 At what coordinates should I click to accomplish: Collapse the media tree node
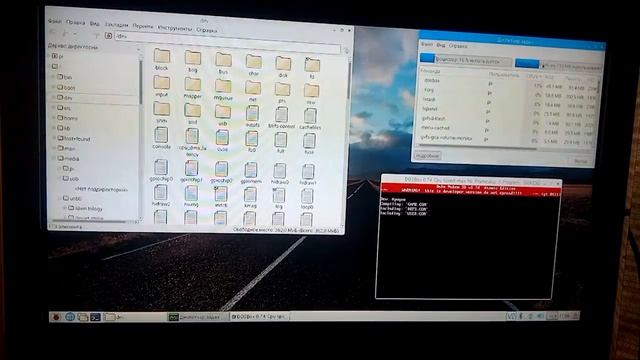tap(54, 158)
